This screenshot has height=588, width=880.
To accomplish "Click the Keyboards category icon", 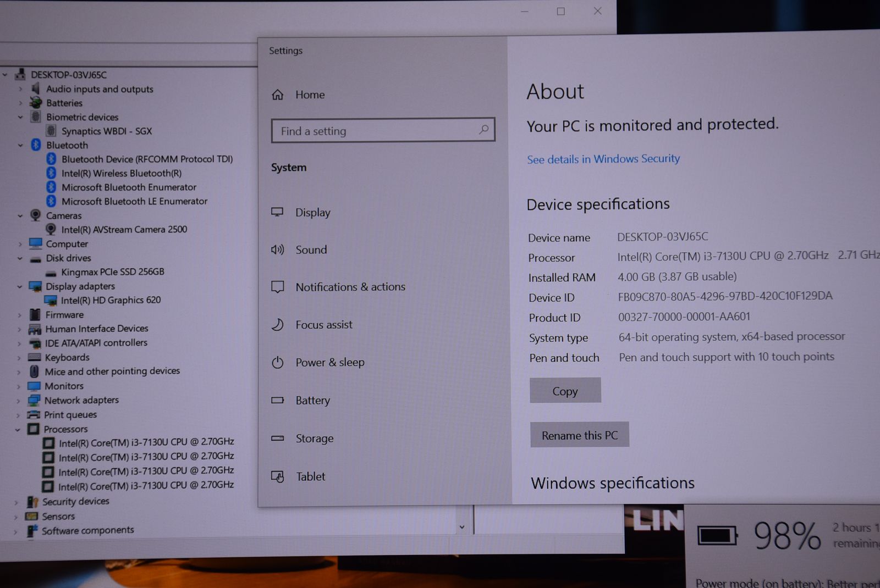I will (35, 357).
